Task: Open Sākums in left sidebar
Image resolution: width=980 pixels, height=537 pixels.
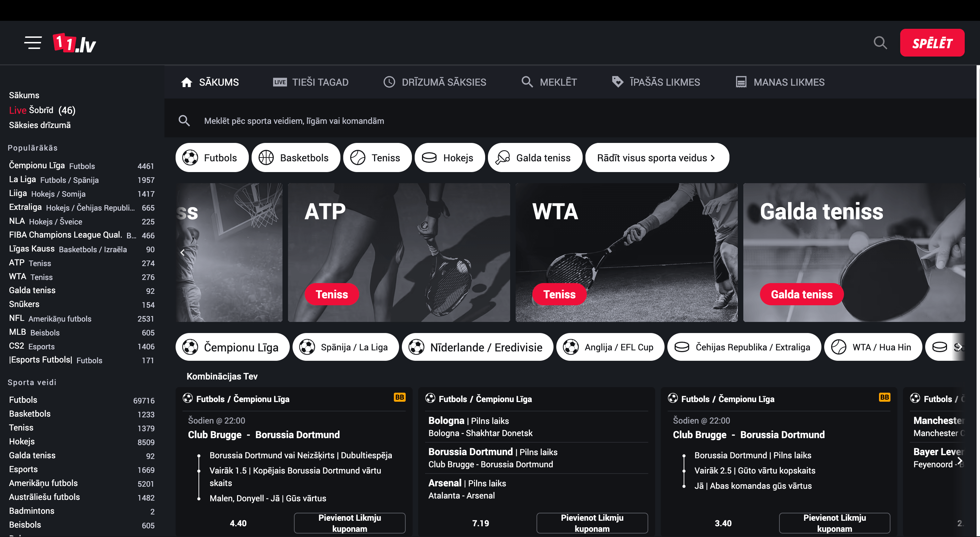Action: 24,95
